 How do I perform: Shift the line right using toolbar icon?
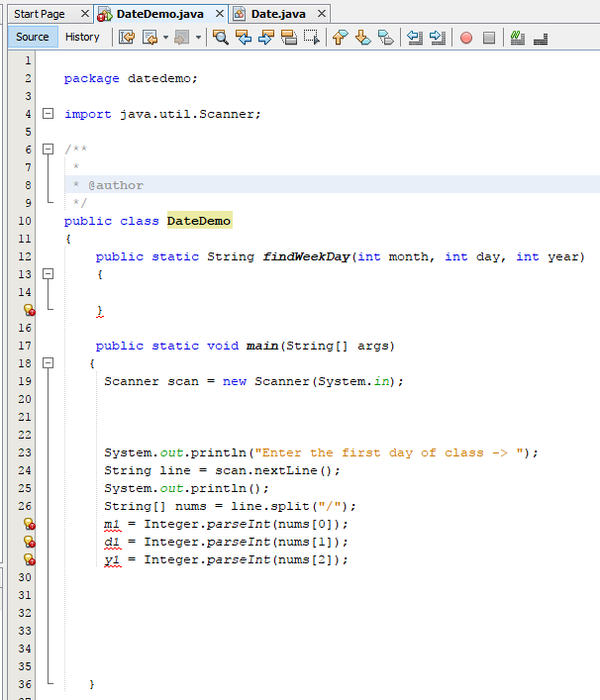[438, 38]
